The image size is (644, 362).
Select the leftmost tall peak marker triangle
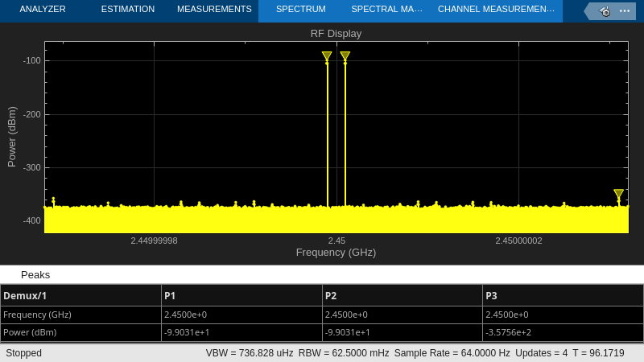(x=327, y=56)
